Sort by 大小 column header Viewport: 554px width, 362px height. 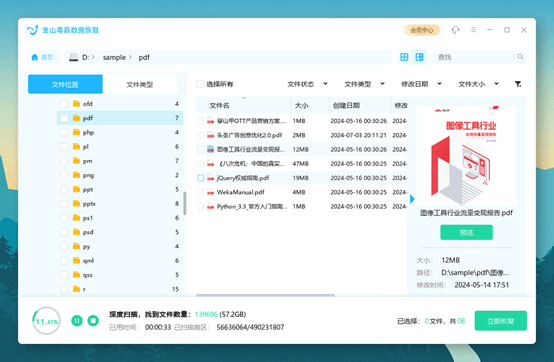(301, 105)
